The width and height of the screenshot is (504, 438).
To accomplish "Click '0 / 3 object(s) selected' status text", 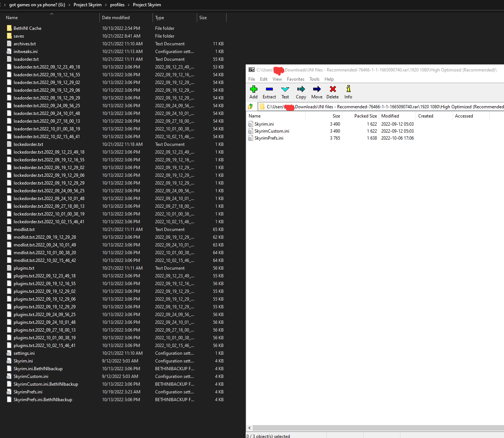I will click(x=268, y=436).
